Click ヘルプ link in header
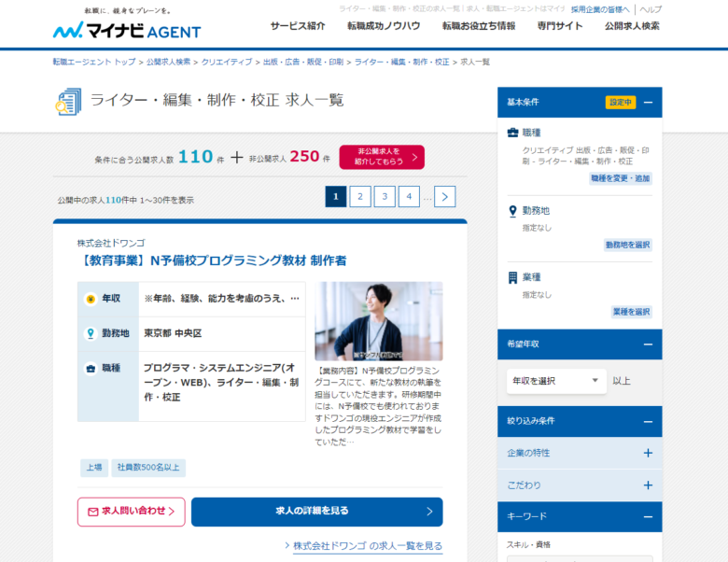Image resolution: width=728 pixels, height=562 pixels. point(651,9)
